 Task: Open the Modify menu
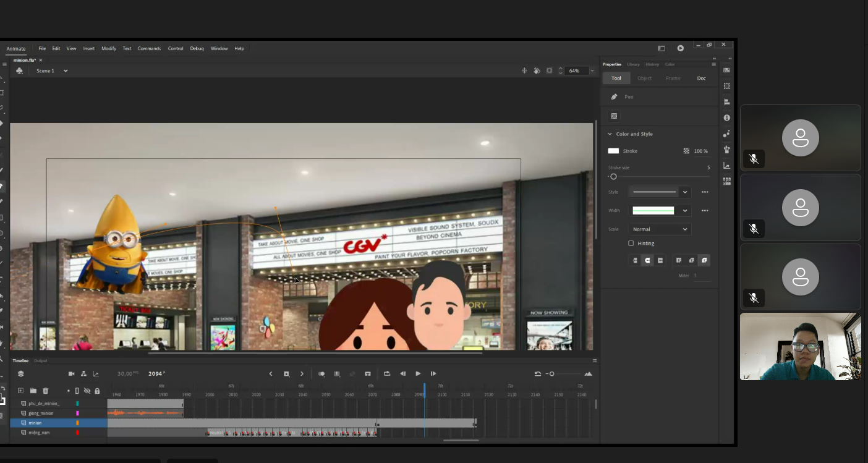coord(109,48)
